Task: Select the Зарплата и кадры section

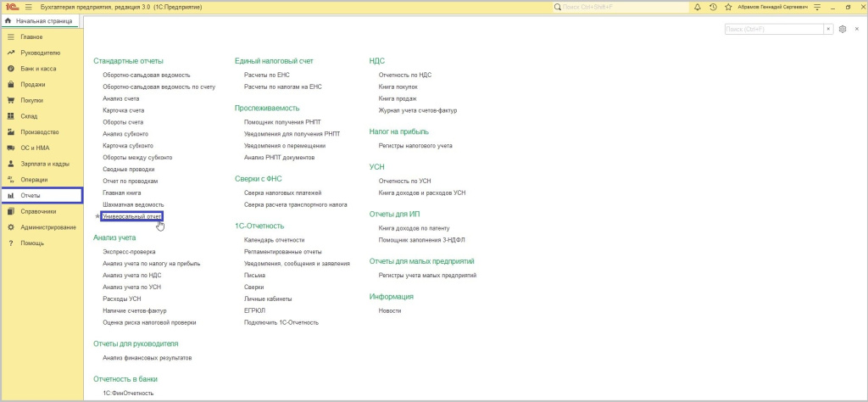Action: tap(45, 164)
